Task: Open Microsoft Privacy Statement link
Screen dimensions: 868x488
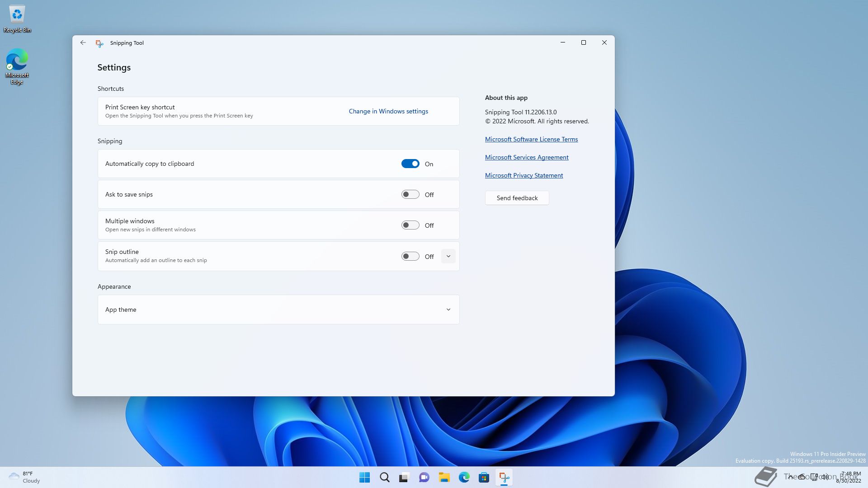Action: 524,175
